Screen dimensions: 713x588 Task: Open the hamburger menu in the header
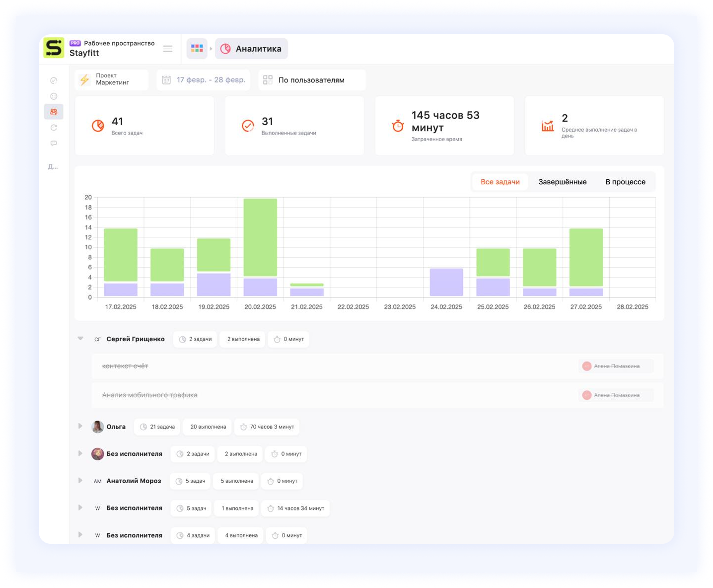coord(168,49)
